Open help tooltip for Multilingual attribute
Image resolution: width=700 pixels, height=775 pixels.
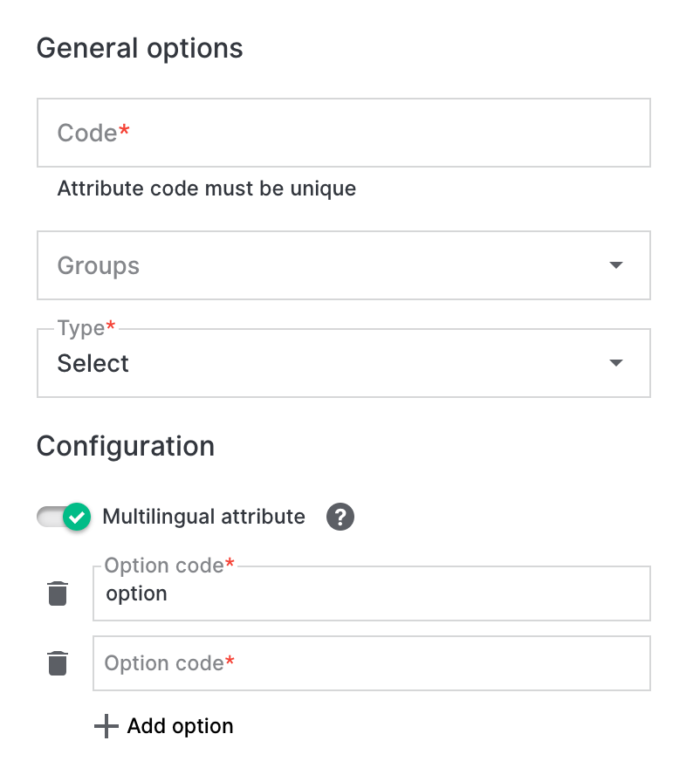pos(340,517)
